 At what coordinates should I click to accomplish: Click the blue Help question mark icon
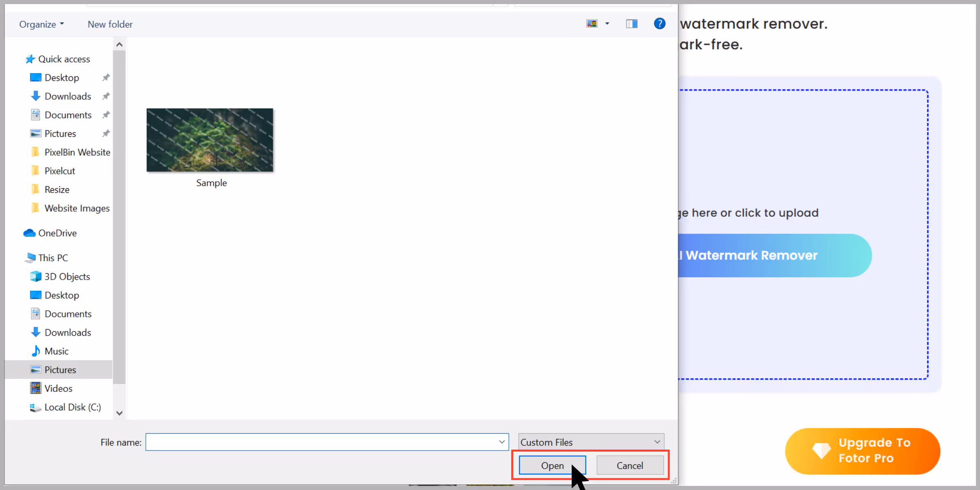coord(659,24)
